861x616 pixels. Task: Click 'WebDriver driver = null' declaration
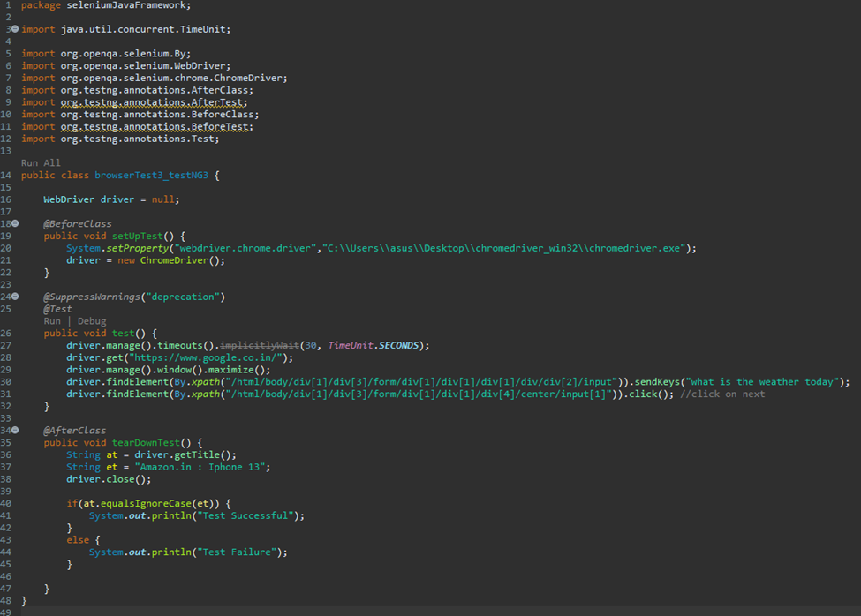(111, 199)
